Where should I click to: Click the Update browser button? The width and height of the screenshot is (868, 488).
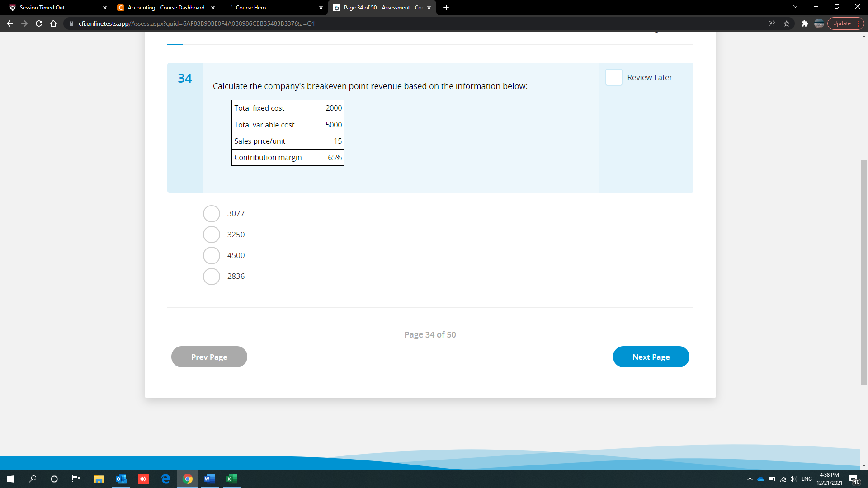tap(842, 23)
